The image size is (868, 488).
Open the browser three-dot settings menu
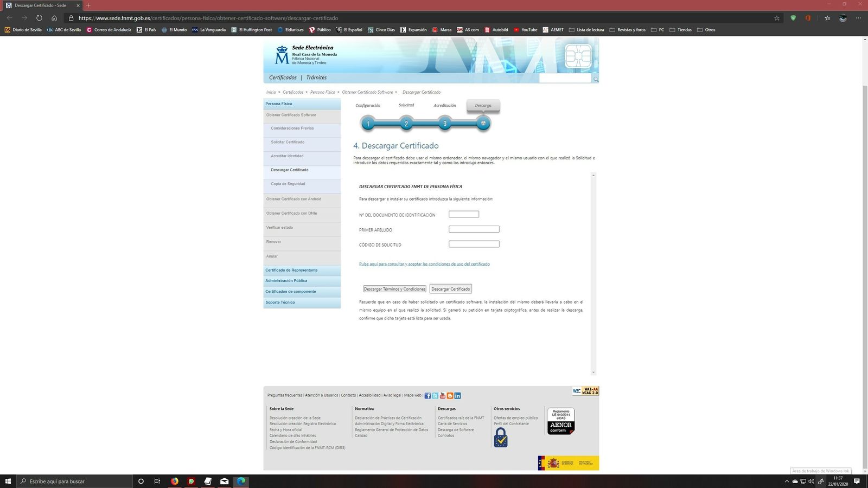(859, 18)
